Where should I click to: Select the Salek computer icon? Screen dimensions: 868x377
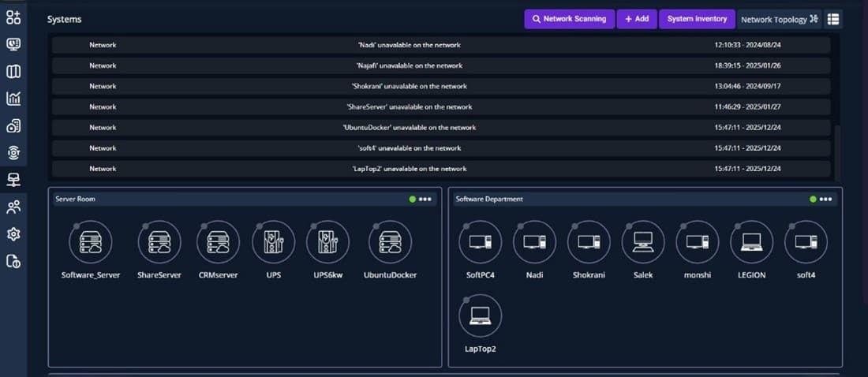643,242
